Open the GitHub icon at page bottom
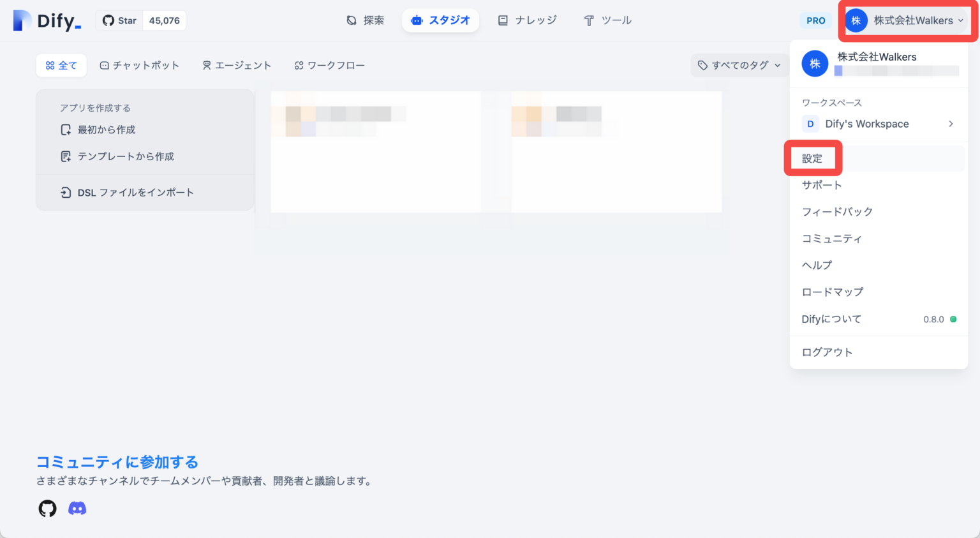 [x=47, y=508]
